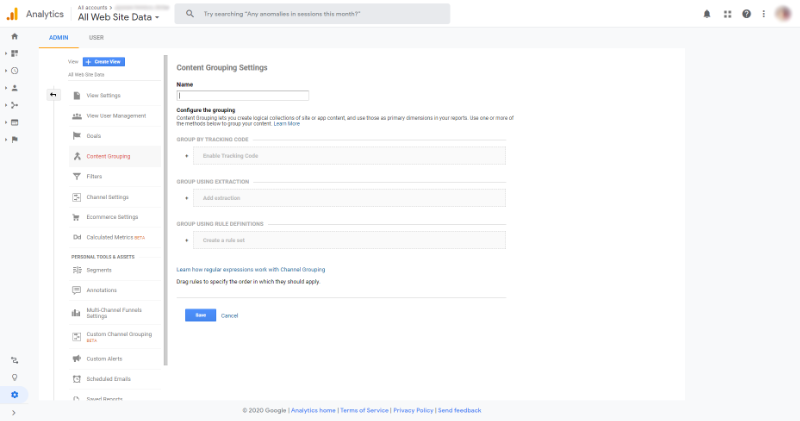
Task: Open Calculated Metrics menu item
Action: point(115,237)
